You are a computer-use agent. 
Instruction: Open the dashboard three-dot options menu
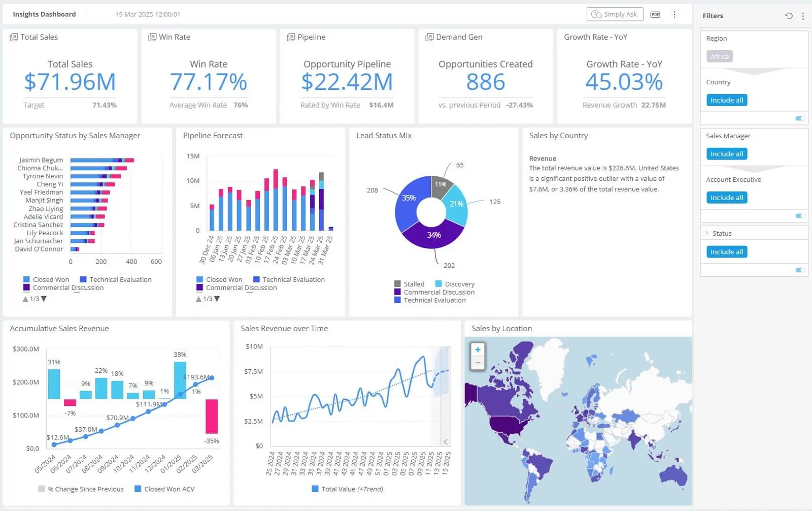coord(674,14)
